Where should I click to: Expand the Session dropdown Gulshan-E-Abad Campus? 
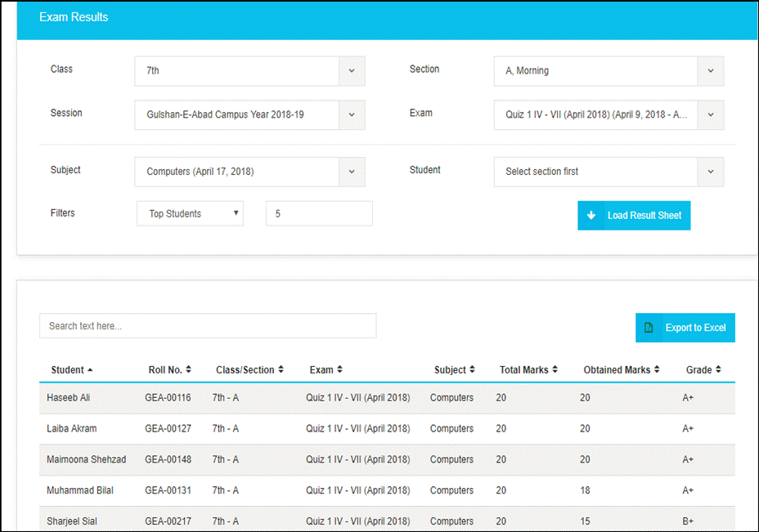point(249,115)
